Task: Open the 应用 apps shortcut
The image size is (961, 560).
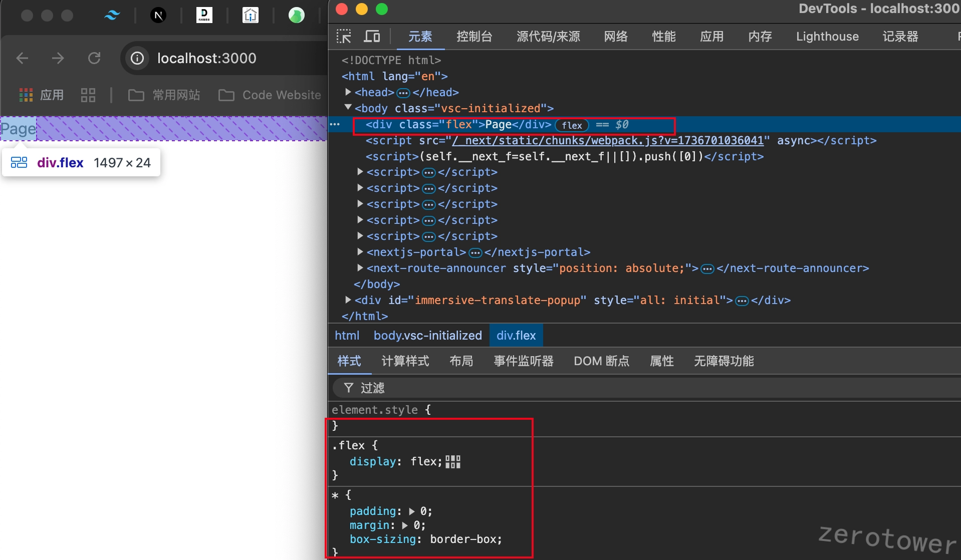Action: coord(42,95)
